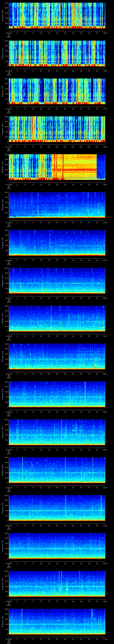Open the spectrogram panel starting at 20:19:00
Screen dimensions: 114x644
(x=57, y=205)
